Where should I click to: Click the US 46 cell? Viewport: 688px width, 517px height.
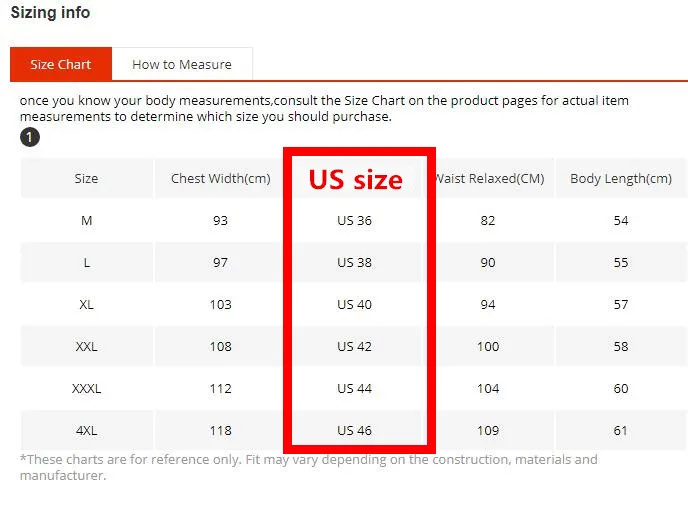click(x=355, y=430)
